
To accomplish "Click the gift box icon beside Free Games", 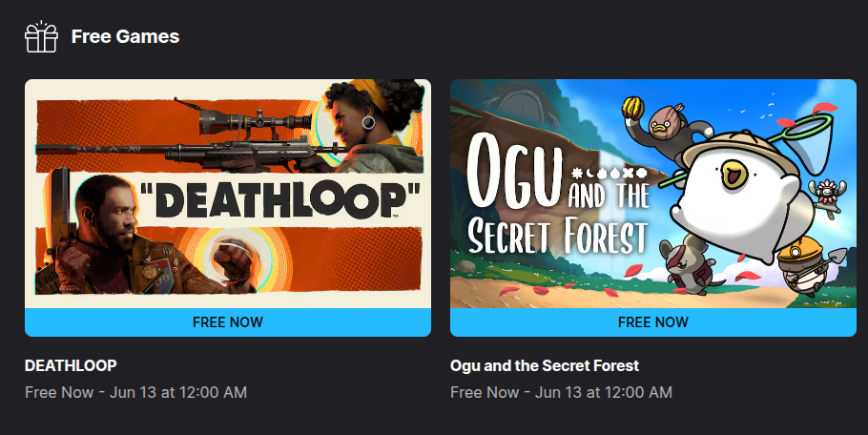I will [42, 36].
